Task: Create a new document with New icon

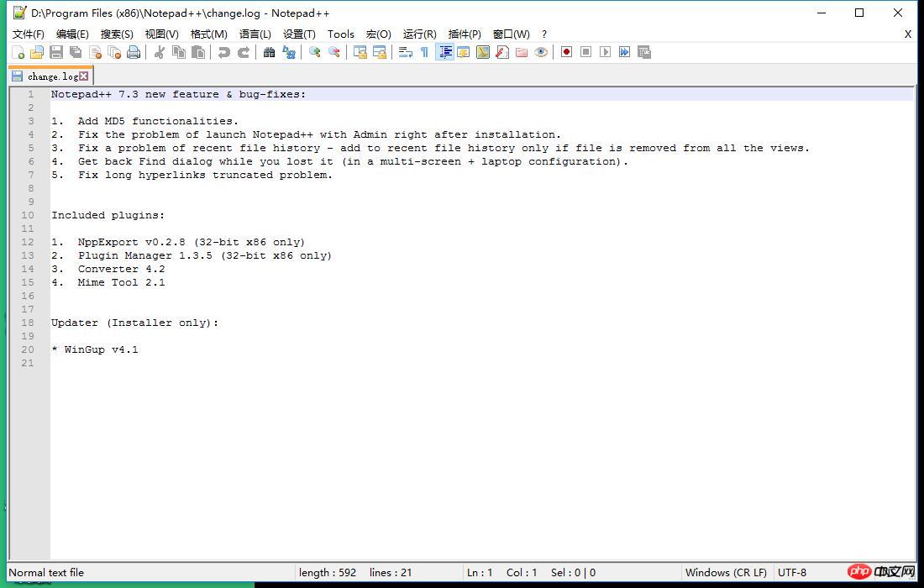Action: [x=18, y=52]
